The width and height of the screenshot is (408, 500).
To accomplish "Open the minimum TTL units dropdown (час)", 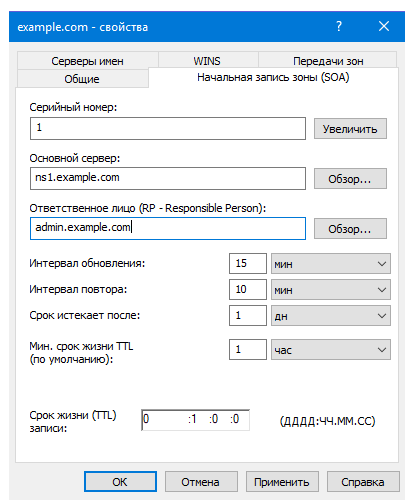I will 331,350.
